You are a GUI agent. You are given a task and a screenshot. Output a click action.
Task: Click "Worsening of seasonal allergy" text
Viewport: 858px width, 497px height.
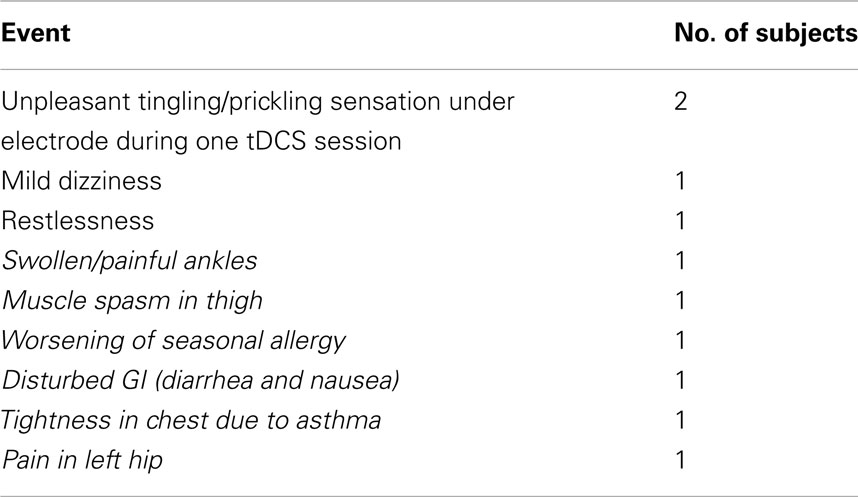[x=174, y=341]
